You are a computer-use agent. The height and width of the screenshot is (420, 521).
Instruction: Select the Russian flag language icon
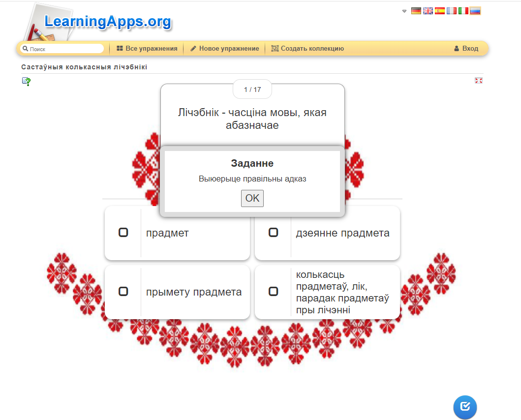point(475,11)
